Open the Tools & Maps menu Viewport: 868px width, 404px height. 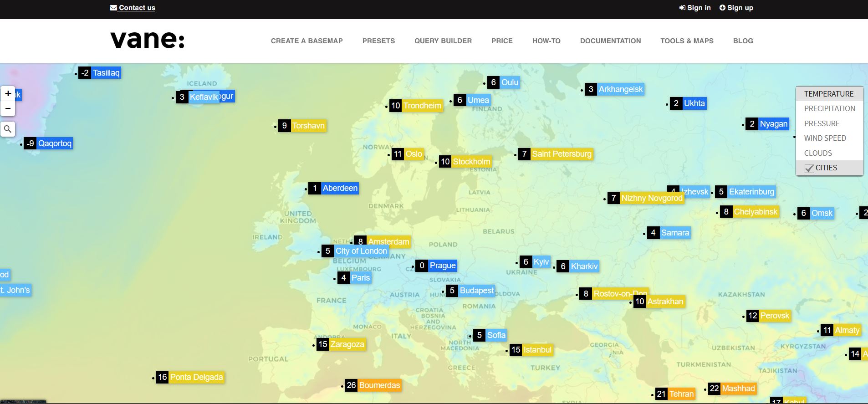point(687,41)
